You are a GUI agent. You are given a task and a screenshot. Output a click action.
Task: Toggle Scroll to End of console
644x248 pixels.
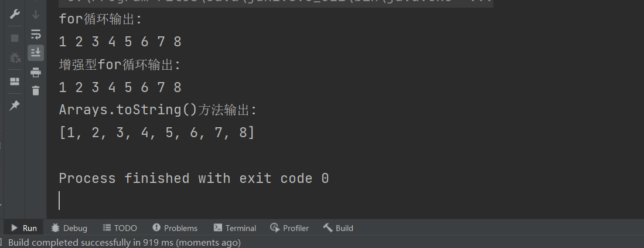[x=36, y=53]
